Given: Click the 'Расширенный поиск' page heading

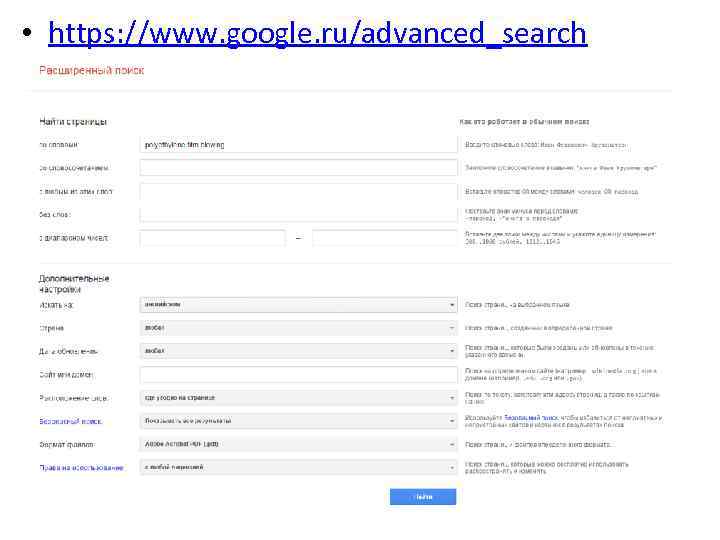Looking at the screenshot, I should [91, 70].
